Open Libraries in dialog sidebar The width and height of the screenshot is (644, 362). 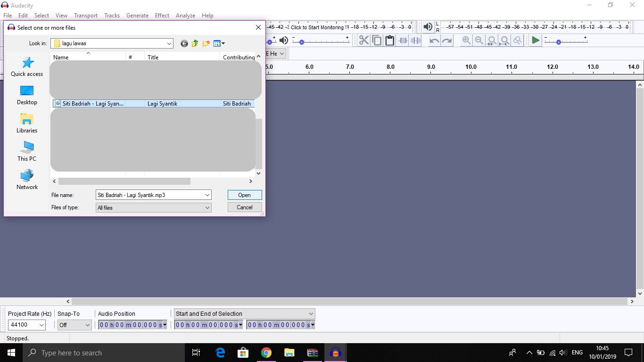[27, 123]
